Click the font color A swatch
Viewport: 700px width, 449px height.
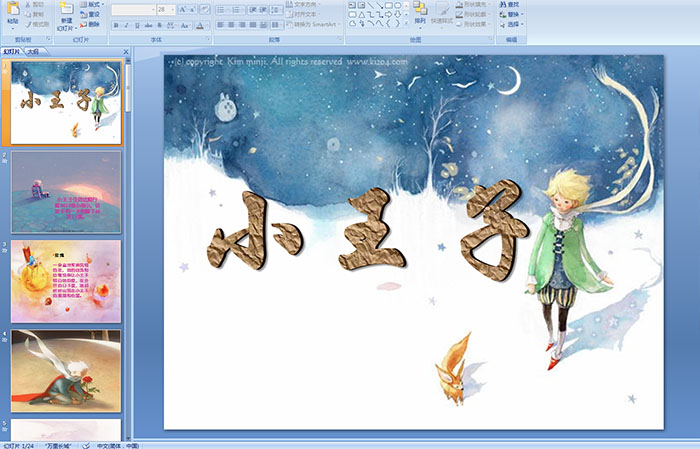[200, 25]
